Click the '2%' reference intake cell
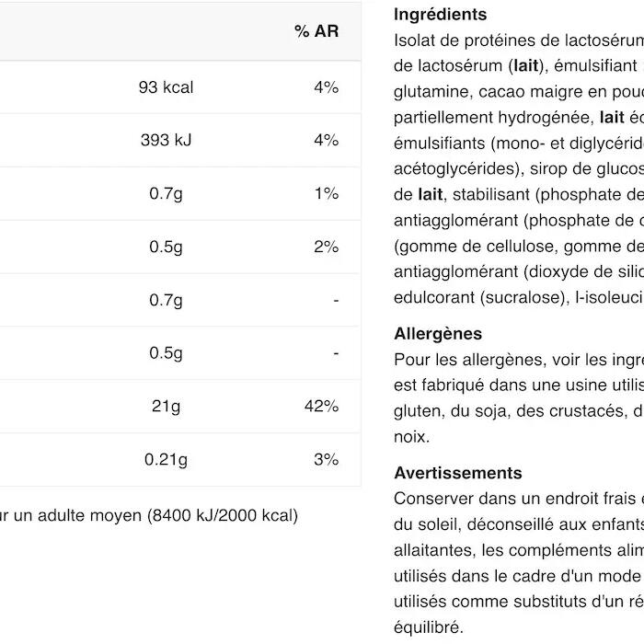The image size is (644, 644). pos(326,247)
